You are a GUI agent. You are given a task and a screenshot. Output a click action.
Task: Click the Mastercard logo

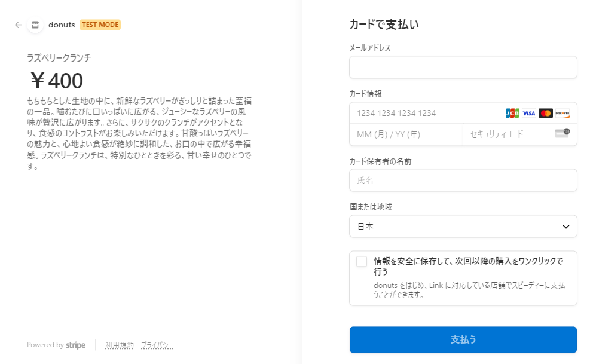545,113
